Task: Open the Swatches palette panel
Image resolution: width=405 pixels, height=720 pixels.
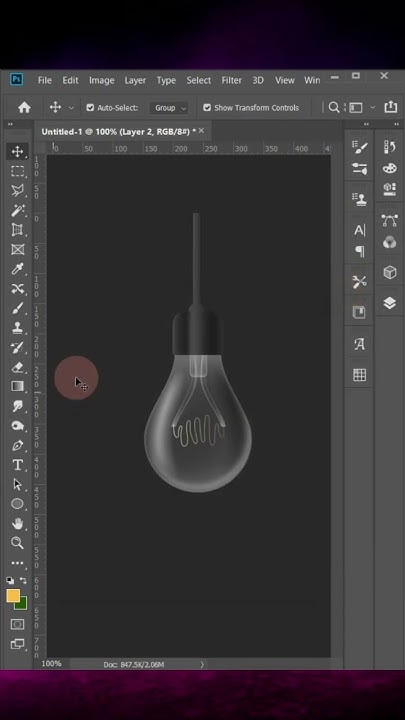Action: 390,168
